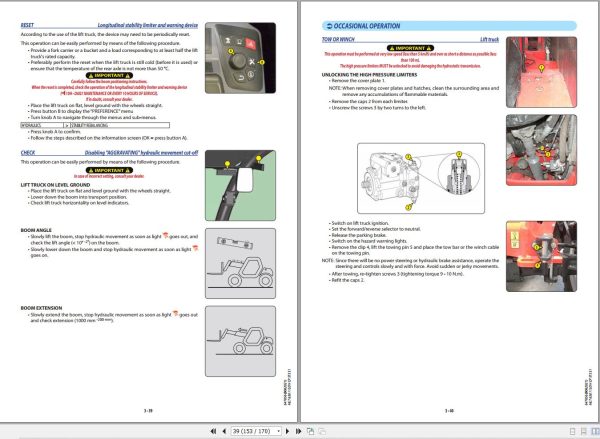Click the IMPORTANT badge under RESET section
The width and height of the screenshot is (600, 439).
pos(109,75)
